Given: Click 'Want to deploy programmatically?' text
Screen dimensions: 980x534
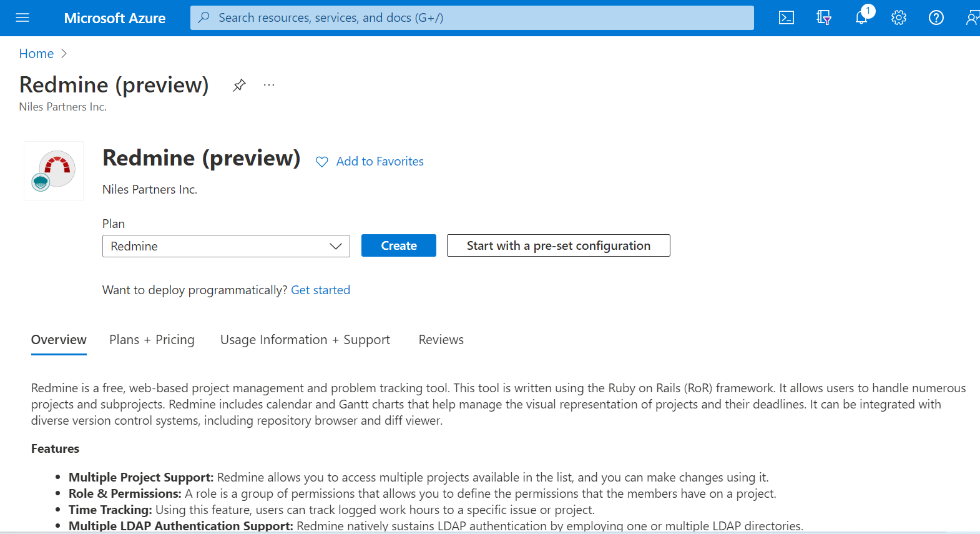Looking at the screenshot, I should 195,290.
